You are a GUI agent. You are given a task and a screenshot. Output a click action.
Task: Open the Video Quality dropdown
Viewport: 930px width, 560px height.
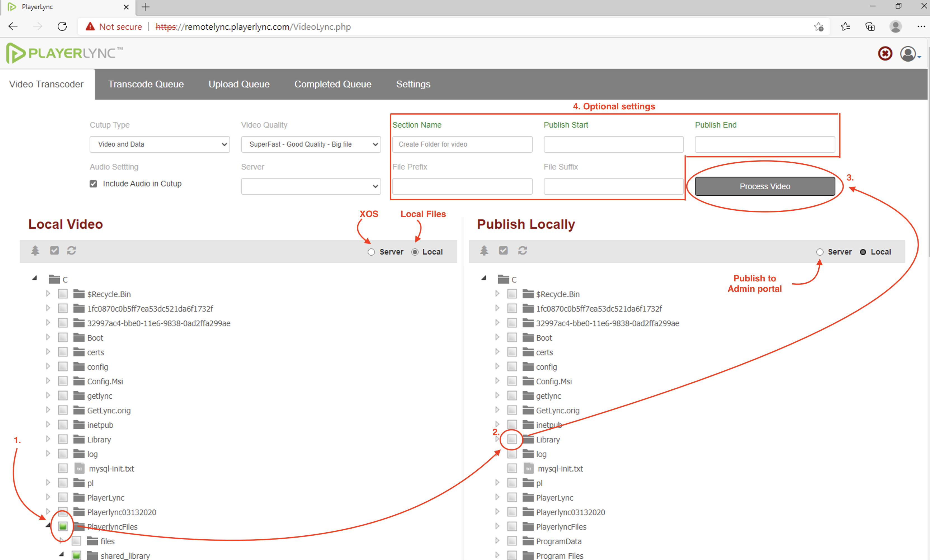click(311, 144)
